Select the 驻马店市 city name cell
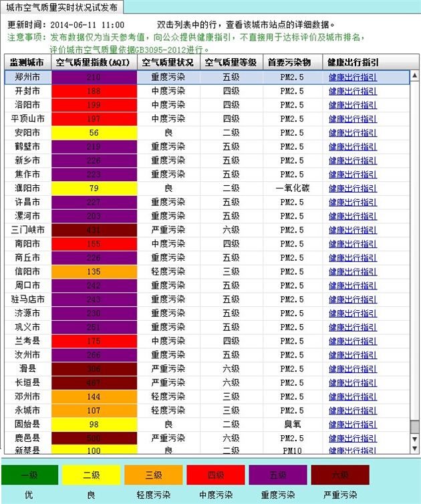The height and width of the screenshot is (504, 421). 28,299
